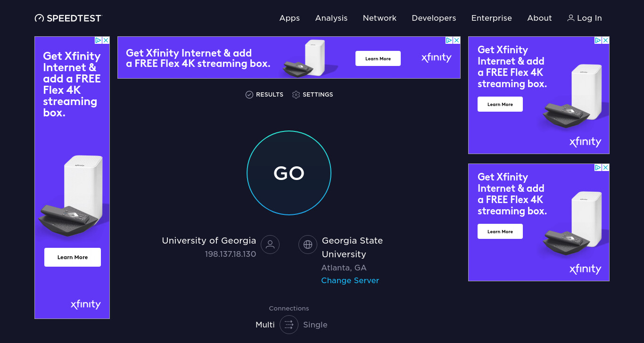
Task: Click Change Server link
Action: tap(350, 280)
